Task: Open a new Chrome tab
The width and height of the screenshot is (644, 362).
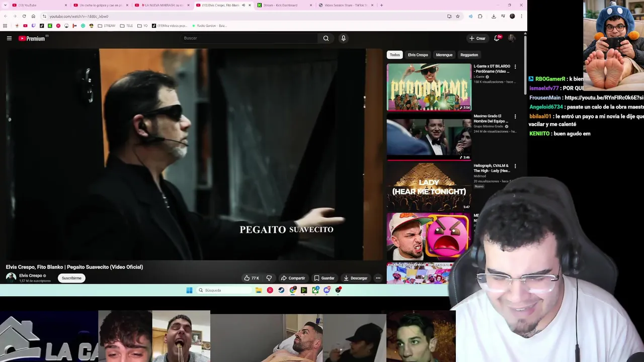Action: (381, 5)
